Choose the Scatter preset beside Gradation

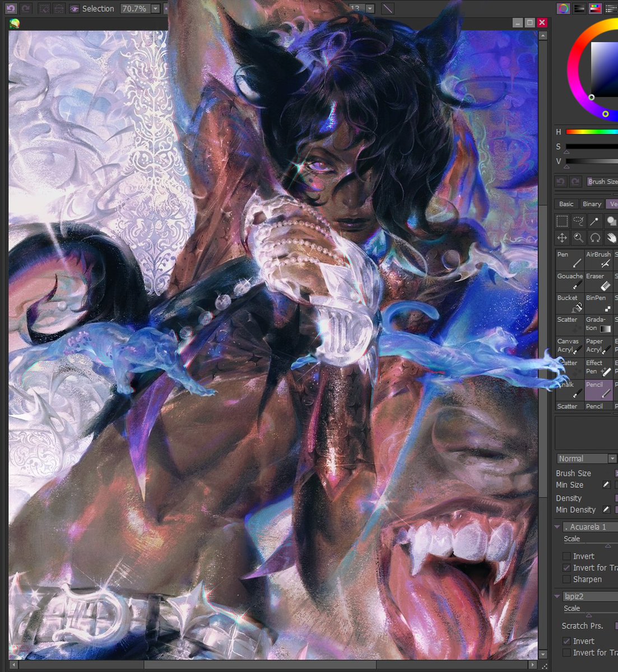569,324
